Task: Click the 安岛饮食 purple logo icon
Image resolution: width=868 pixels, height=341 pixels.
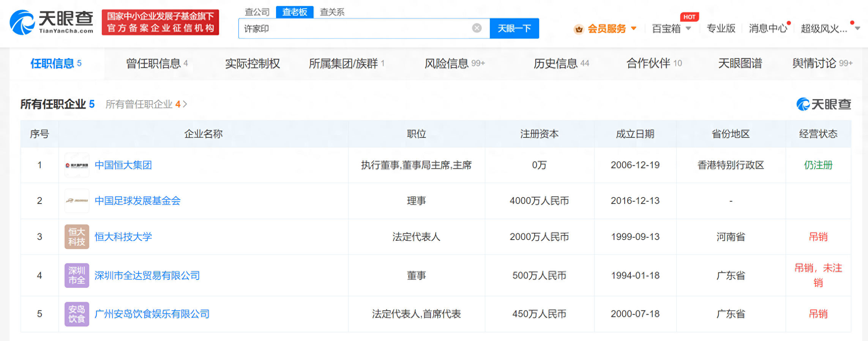Action: pos(77,314)
